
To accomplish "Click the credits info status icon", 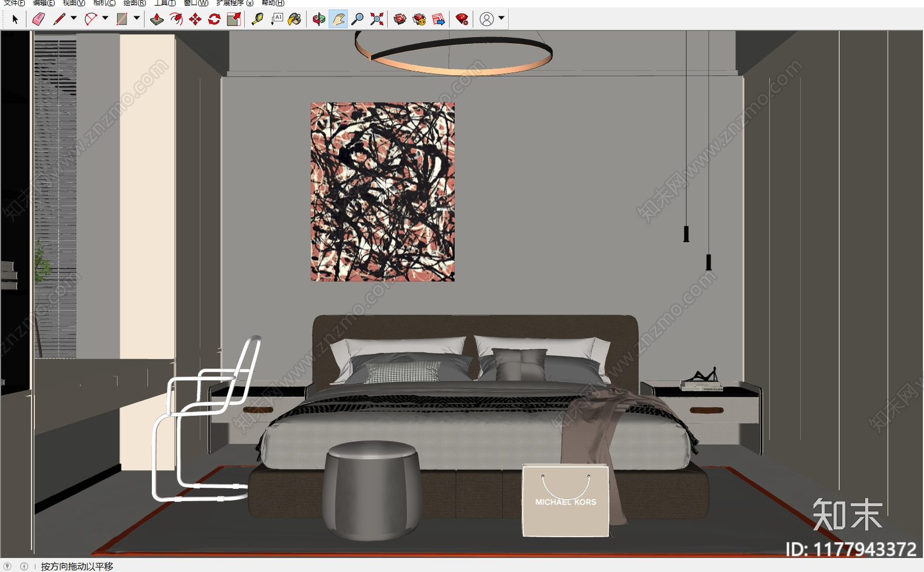I will click(x=24, y=566).
